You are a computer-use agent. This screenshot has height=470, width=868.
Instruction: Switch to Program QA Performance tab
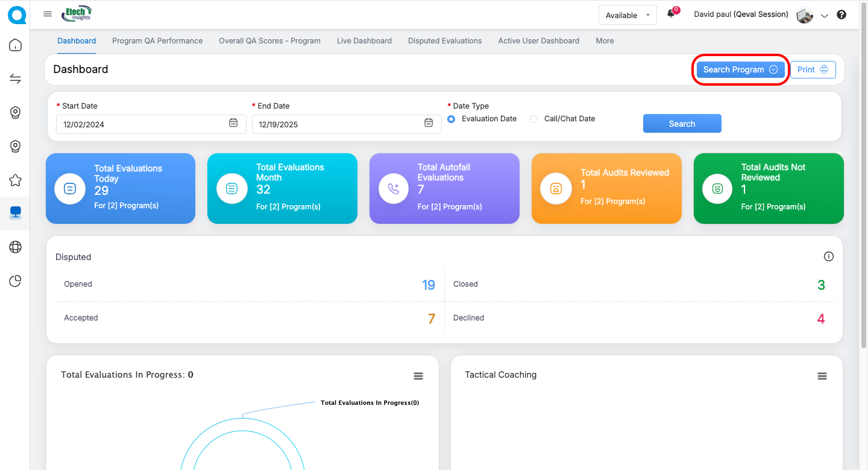pyautogui.click(x=157, y=41)
